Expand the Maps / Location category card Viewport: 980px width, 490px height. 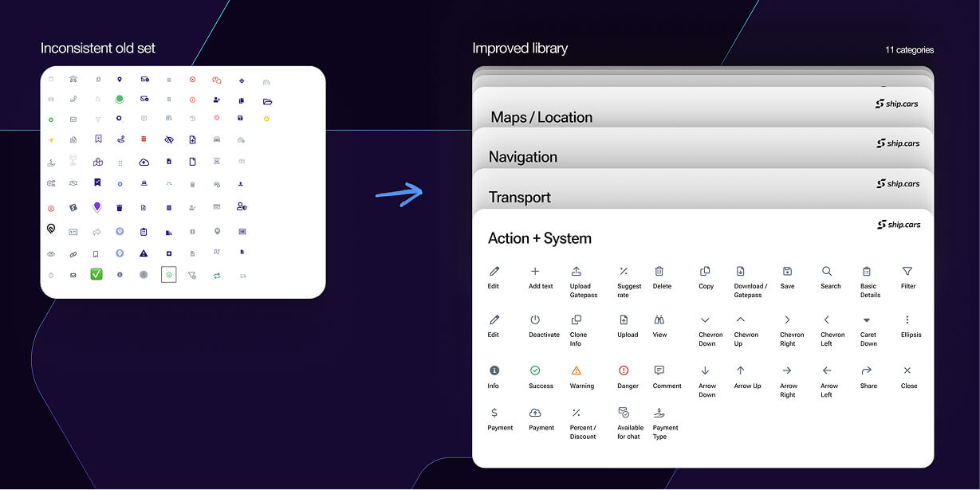(x=542, y=116)
